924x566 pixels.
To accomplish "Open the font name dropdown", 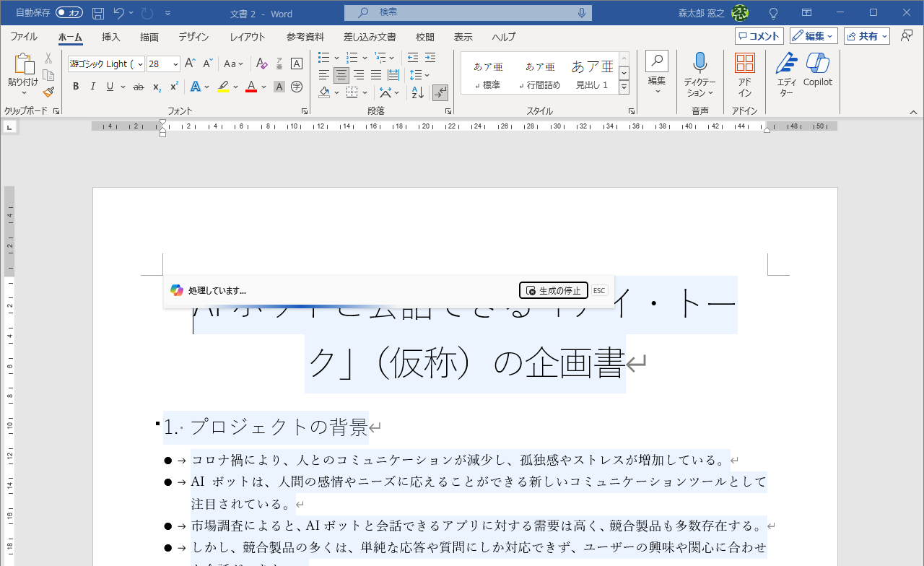I will click(x=139, y=64).
